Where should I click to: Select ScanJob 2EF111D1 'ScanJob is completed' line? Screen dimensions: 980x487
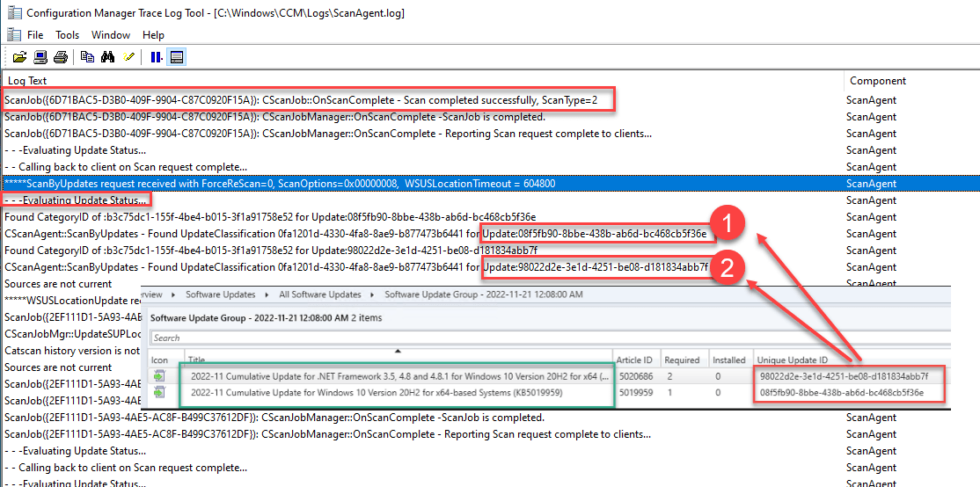275,417
